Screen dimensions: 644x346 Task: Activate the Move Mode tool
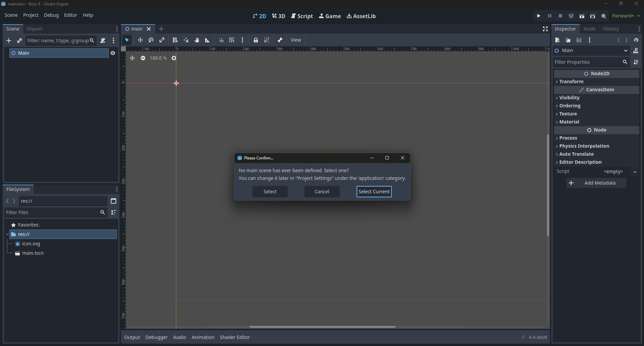point(140,40)
